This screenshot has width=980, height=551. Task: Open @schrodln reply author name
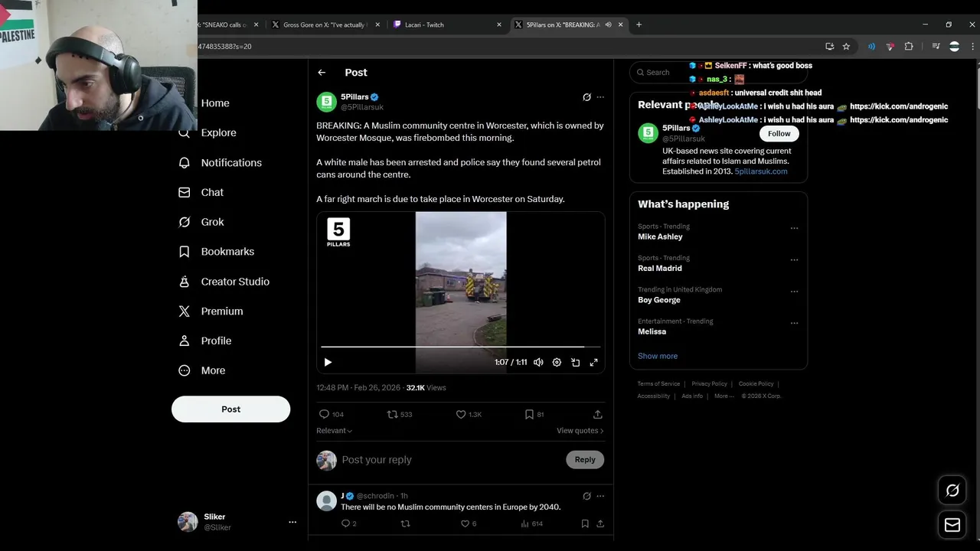342,496
